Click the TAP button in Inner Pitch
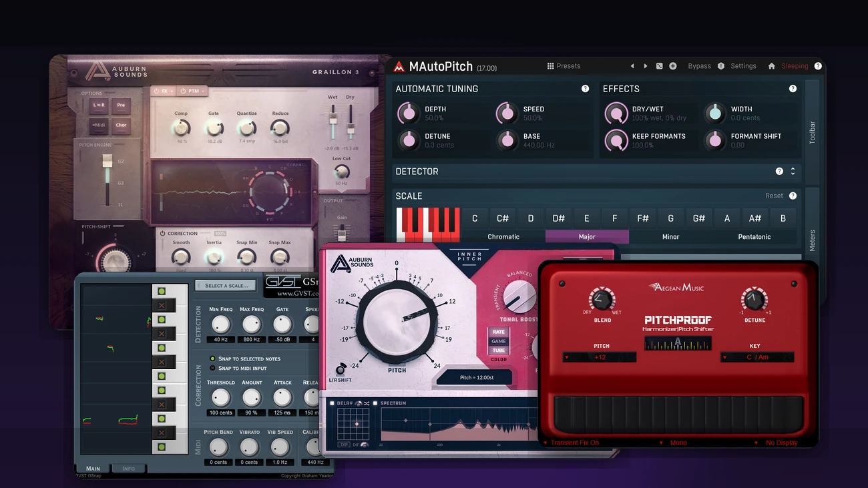Image resolution: width=868 pixels, height=488 pixels. click(344, 445)
